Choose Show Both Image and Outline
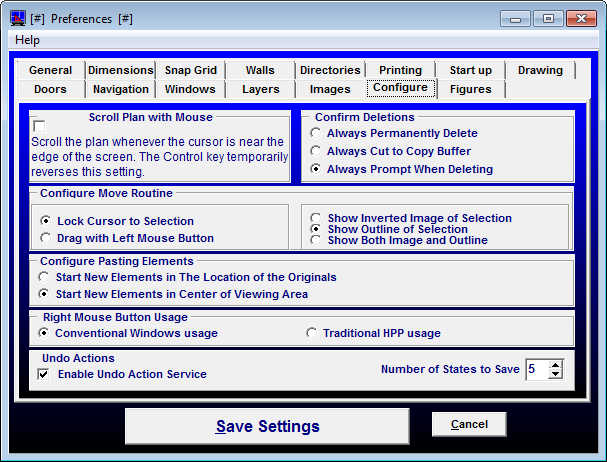 tap(399, 240)
